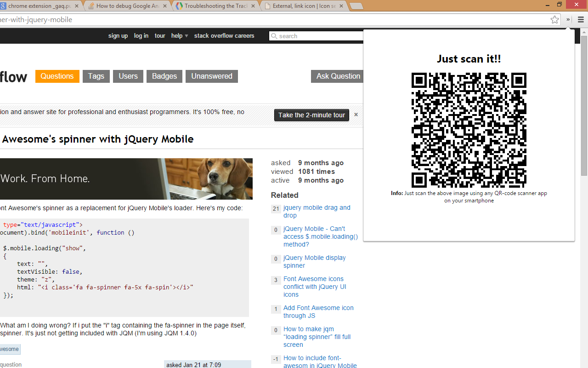Click the search magnifier icon
The image size is (588, 368).
(274, 36)
